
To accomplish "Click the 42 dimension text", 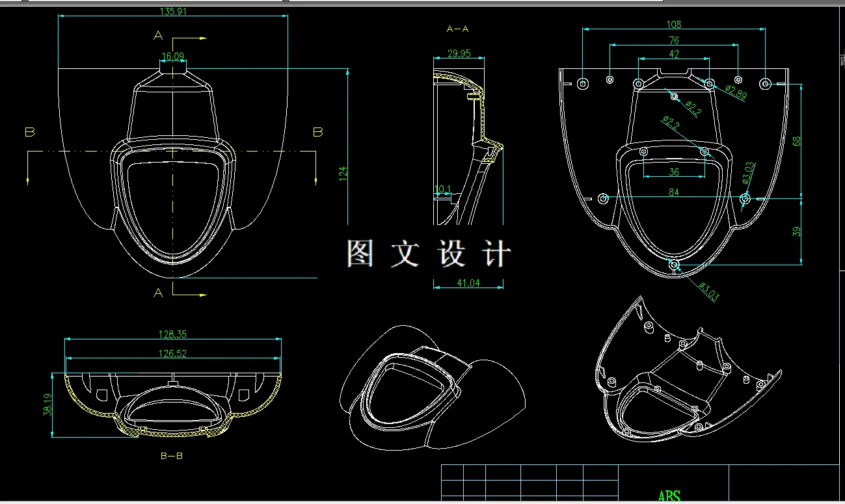I will [674, 54].
